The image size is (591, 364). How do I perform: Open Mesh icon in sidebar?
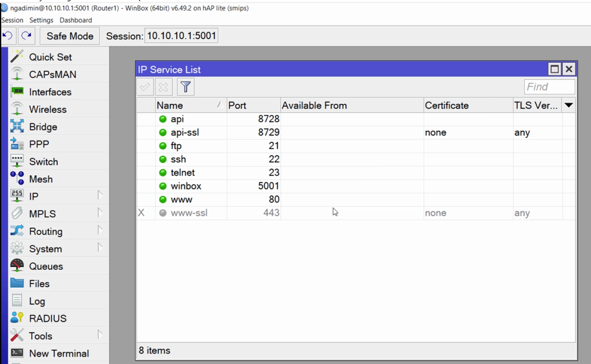coord(17,179)
